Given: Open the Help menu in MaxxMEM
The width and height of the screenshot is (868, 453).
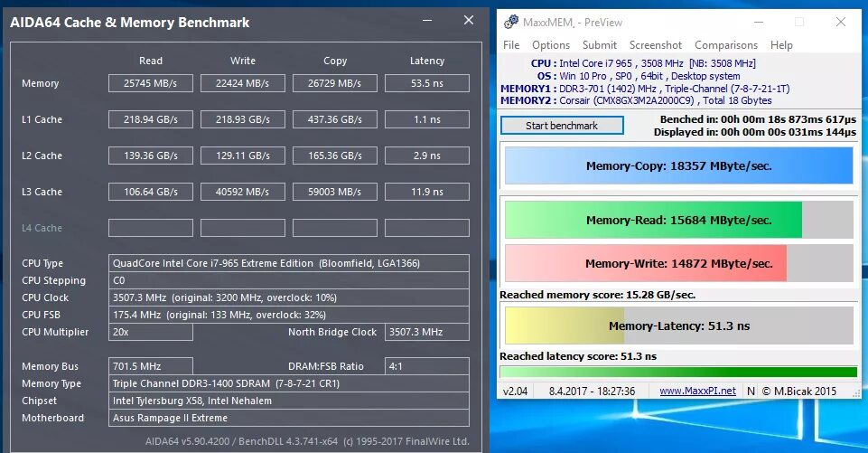Looking at the screenshot, I should [x=781, y=45].
